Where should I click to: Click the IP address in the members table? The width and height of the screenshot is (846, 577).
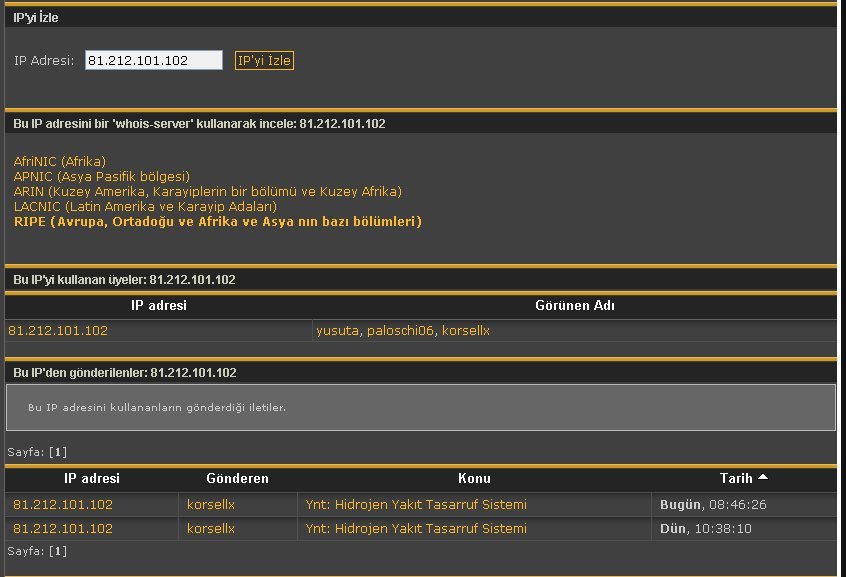tap(58, 331)
